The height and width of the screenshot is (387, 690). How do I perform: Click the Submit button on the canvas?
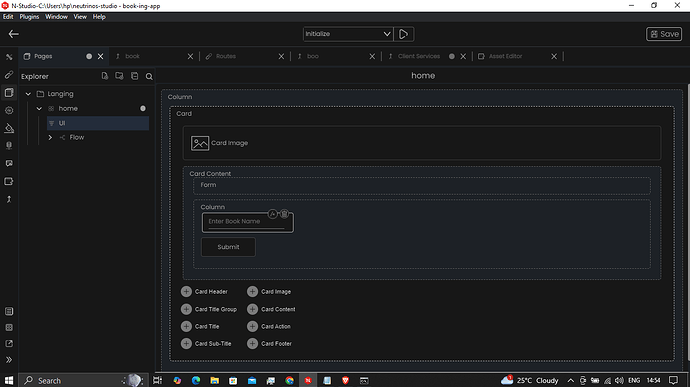[x=228, y=247]
